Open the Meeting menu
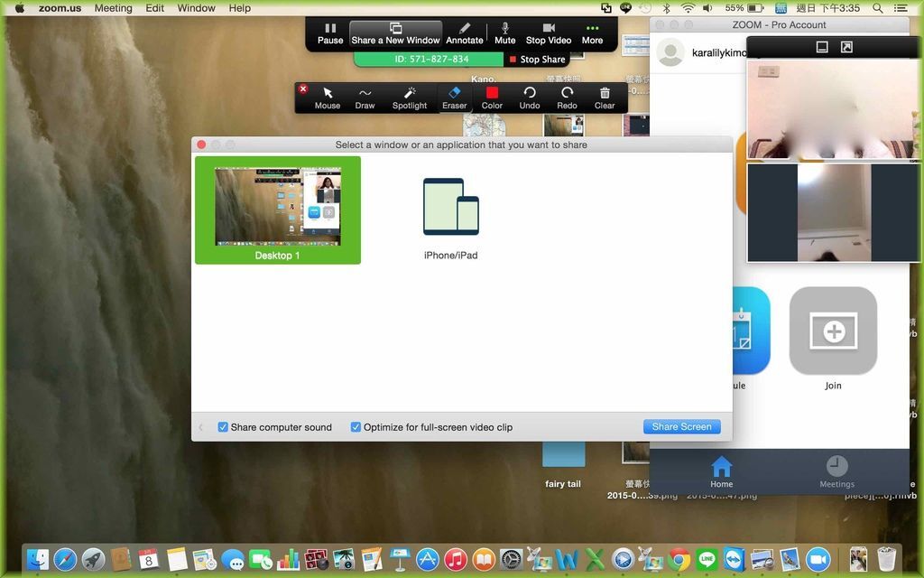Viewport: 924px width, 578px height. click(x=113, y=8)
